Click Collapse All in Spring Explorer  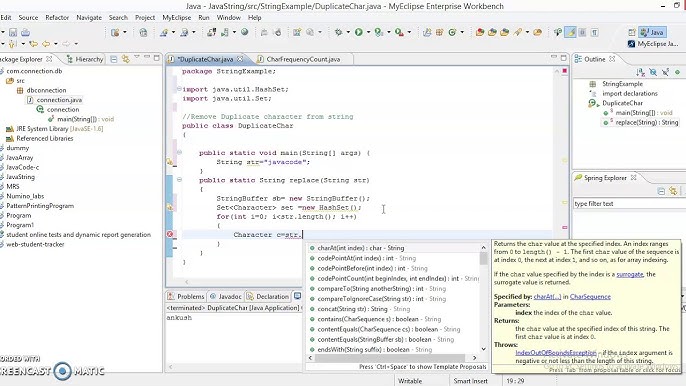point(661,191)
